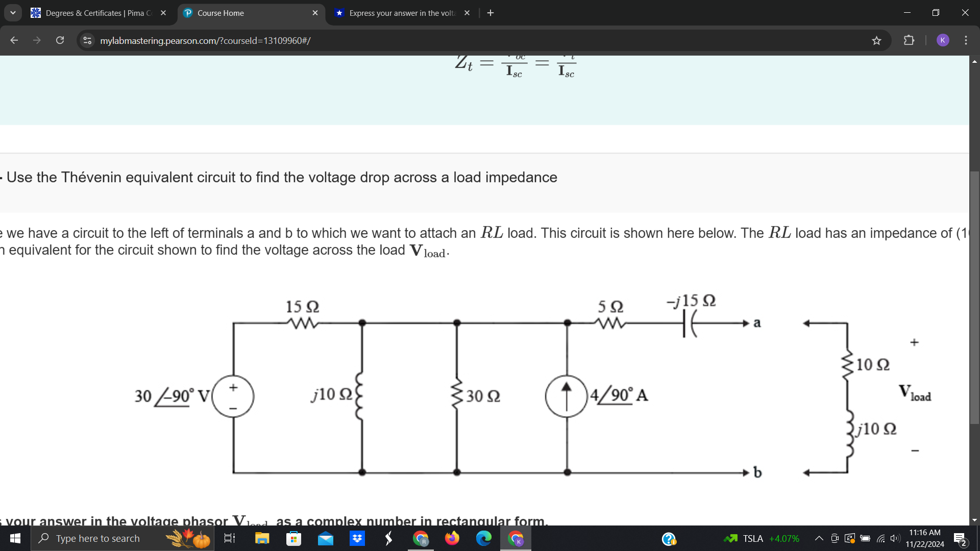Open Task View on the taskbar
Image resolution: width=980 pixels, height=551 pixels.
point(230,538)
